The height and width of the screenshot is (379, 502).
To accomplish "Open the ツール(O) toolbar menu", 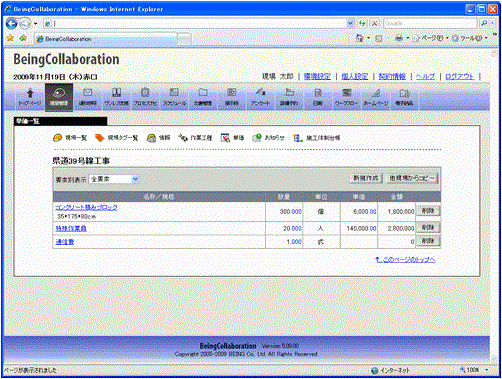I will [x=469, y=38].
